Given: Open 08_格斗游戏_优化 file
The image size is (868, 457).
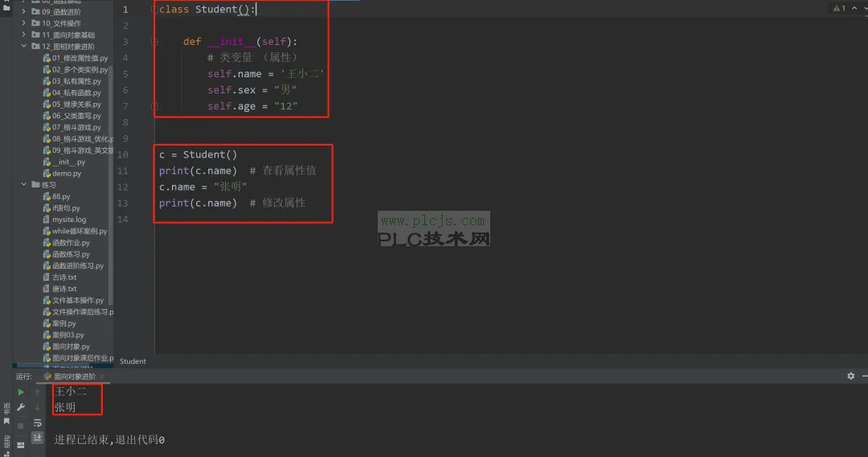Looking at the screenshot, I should coord(78,139).
